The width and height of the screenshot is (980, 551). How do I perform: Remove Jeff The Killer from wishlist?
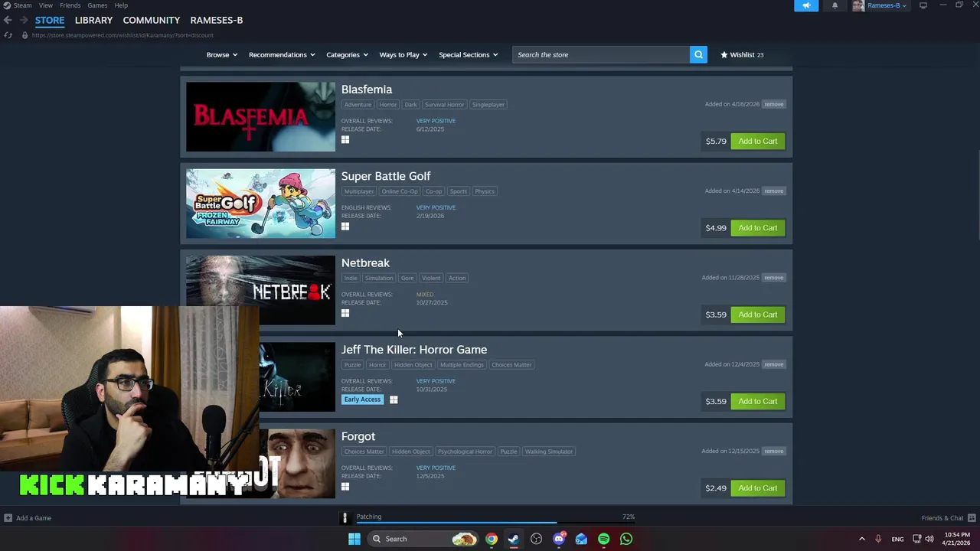(773, 364)
